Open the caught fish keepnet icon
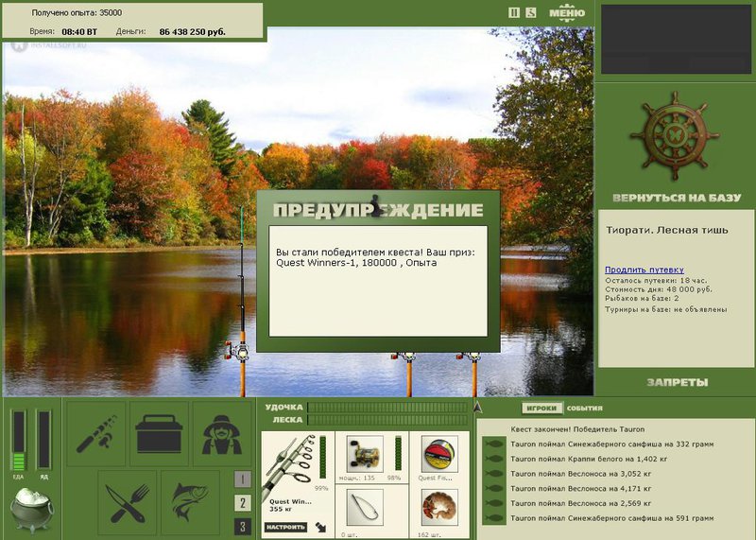Image resolution: width=756 pixels, height=540 pixels. tap(191, 503)
